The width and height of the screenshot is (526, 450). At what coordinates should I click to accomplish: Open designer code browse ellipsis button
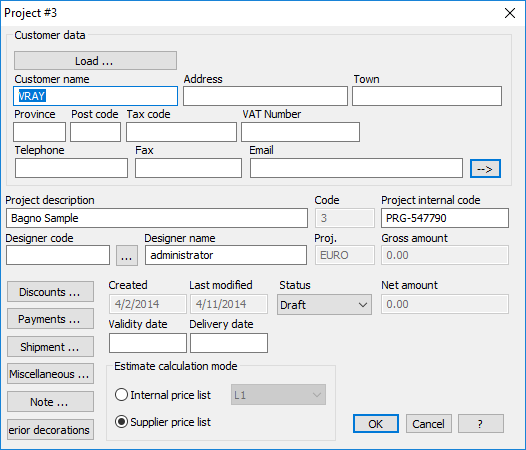[x=127, y=255]
